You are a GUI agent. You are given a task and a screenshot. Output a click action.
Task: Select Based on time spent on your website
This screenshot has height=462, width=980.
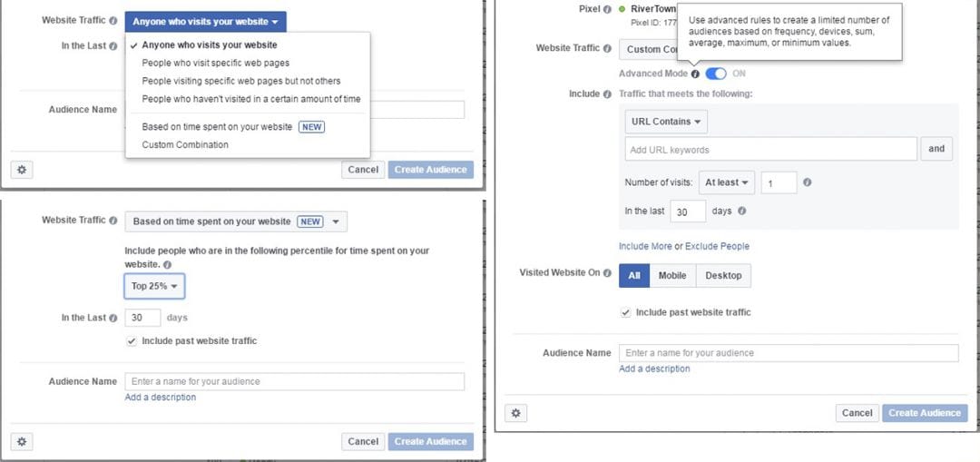pos(217,127)
